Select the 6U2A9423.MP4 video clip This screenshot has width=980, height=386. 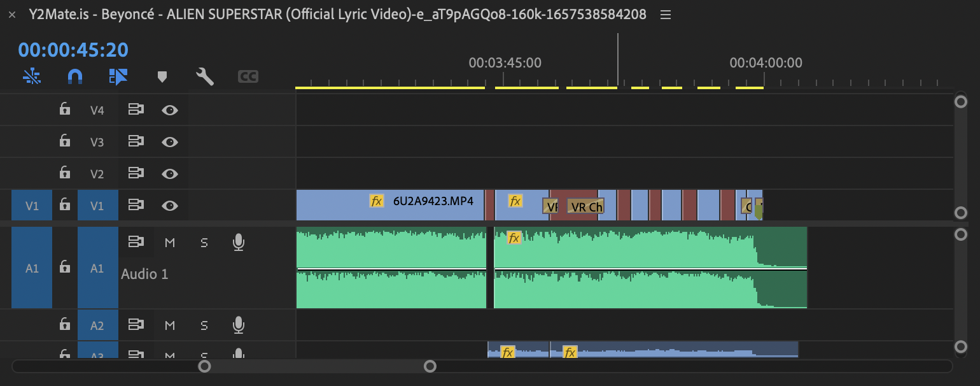(x=390, y=205)
